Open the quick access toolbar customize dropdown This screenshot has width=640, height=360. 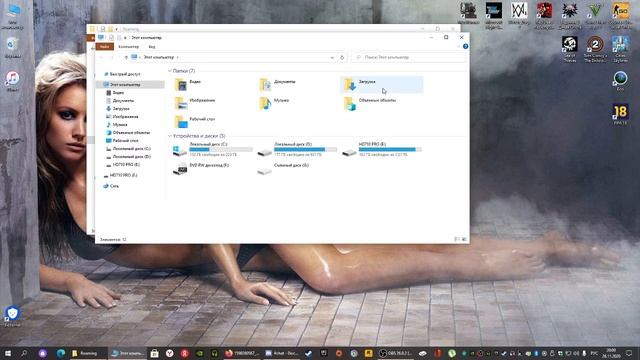pyautogui.click(x=125, y=38)
